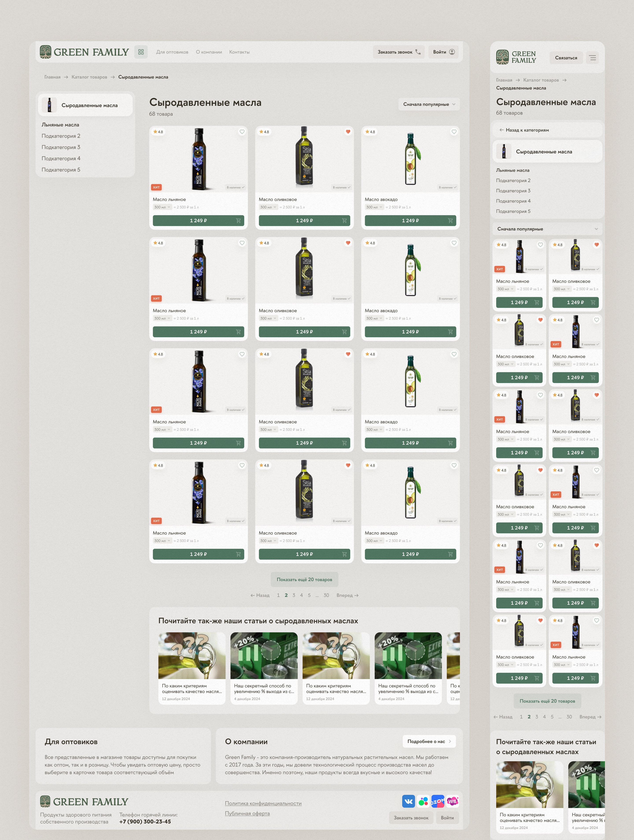Open the Ozon marketplace icon in footer
Screen dimensions: 634x840
pyautogui.click(x=438, y=801)
